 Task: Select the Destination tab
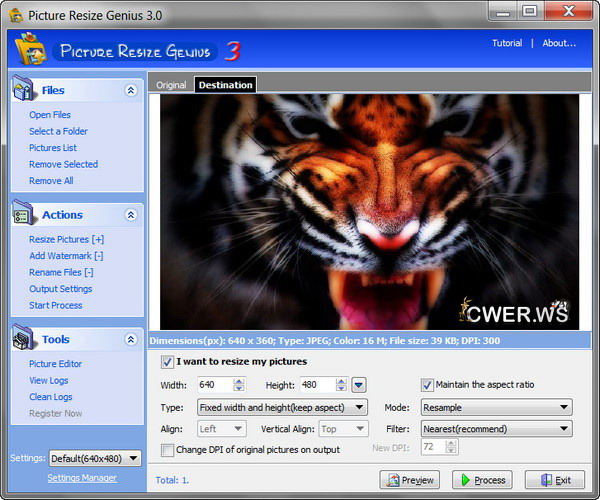pyautogui.click(x=225, y=85)
